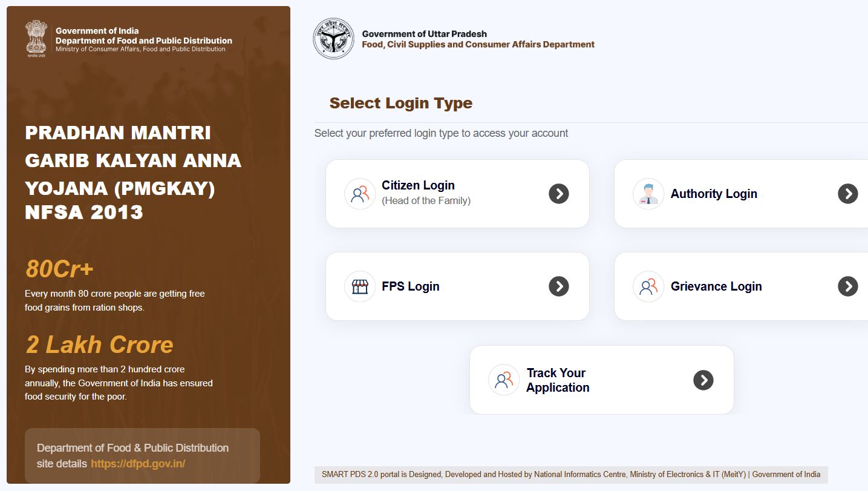Image resolution: width=868 pixels, height=491 pixels.
Task: Click 'Ministry of Consumer Affairs, Food and Public Distribution' line
Action: point(140,49)
